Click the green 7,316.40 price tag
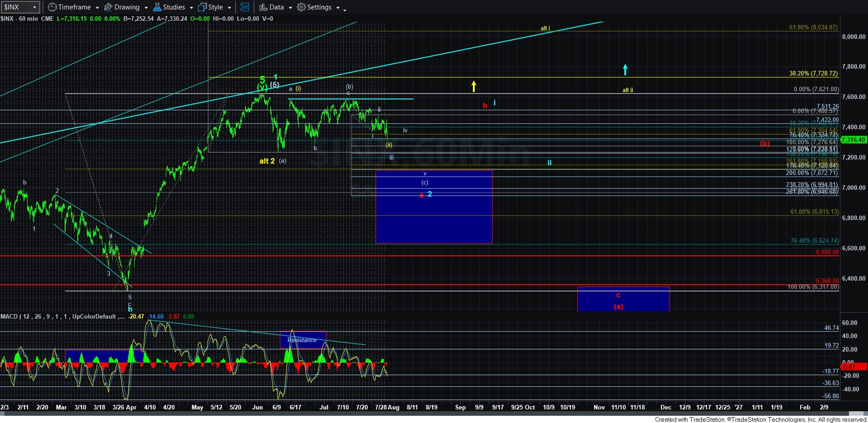Image resolution: width=868 pixels, height=423 pixels. (854, 140)
